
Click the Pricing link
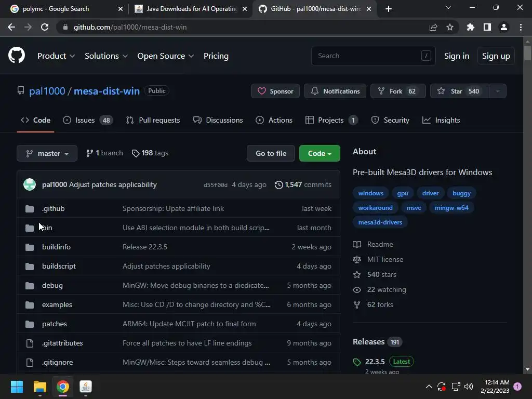216,56
